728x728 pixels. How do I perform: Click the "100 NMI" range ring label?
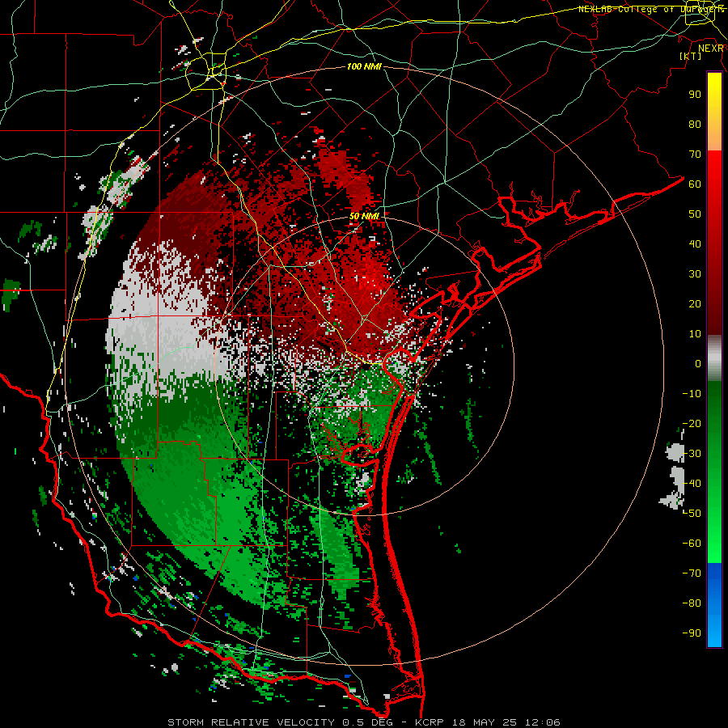[x=364, y=66]
